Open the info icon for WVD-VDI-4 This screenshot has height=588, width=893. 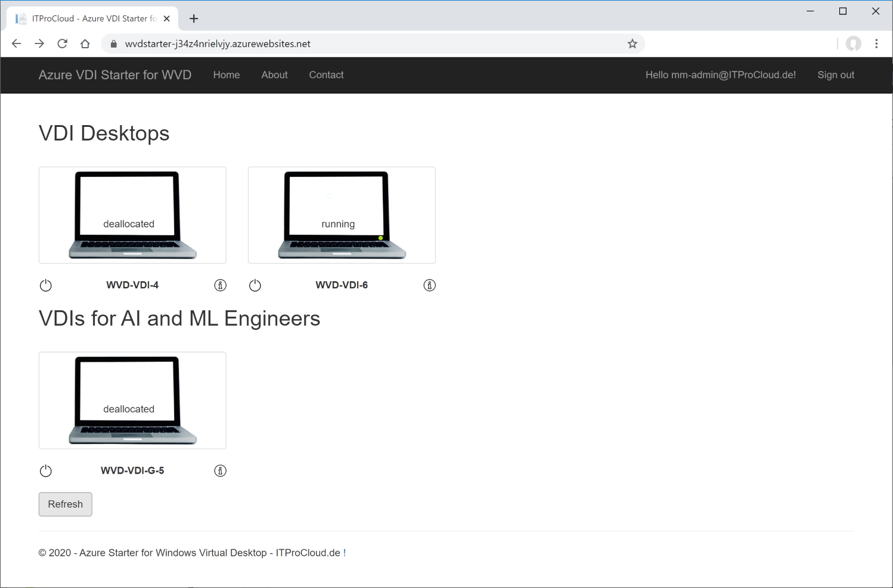[221, 285]
